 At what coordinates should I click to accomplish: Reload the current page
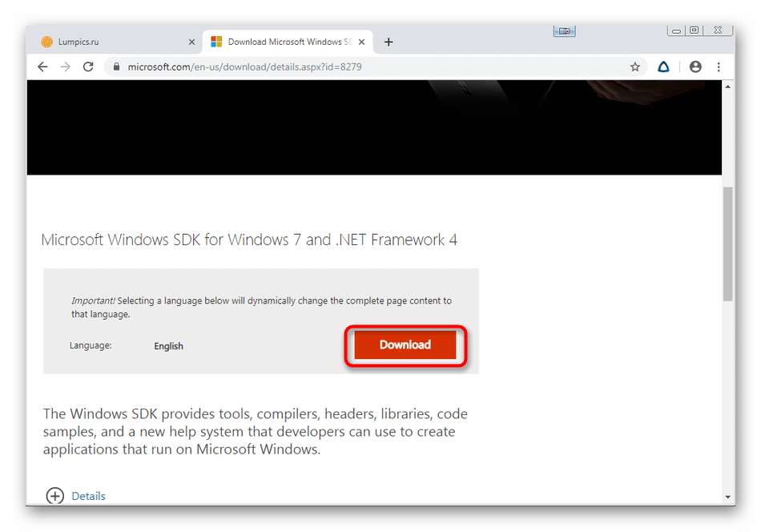coord(88,67)
